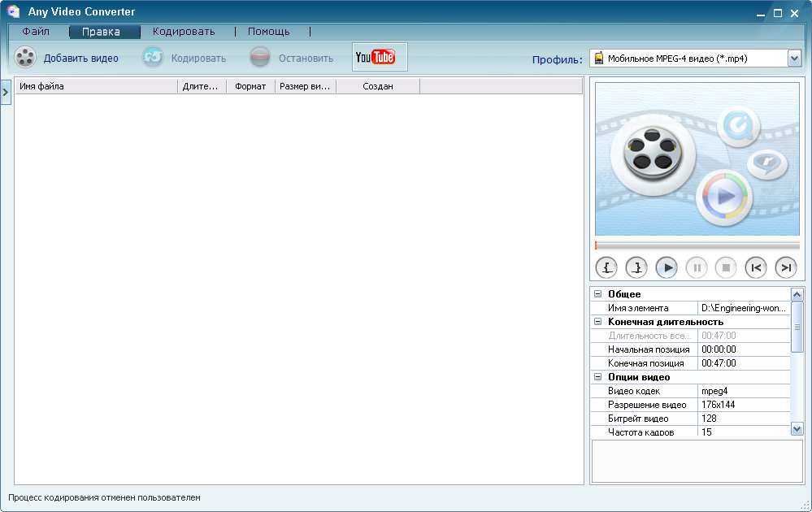Jump to next frame in preview
This screenshot has width=812, height=512.
coord(786,267)
